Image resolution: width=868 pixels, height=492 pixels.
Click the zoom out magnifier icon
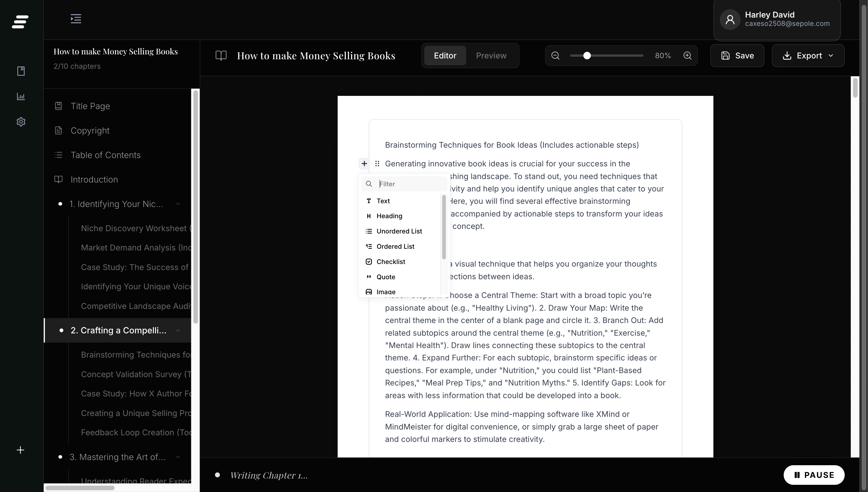click(x=555, y=55)
